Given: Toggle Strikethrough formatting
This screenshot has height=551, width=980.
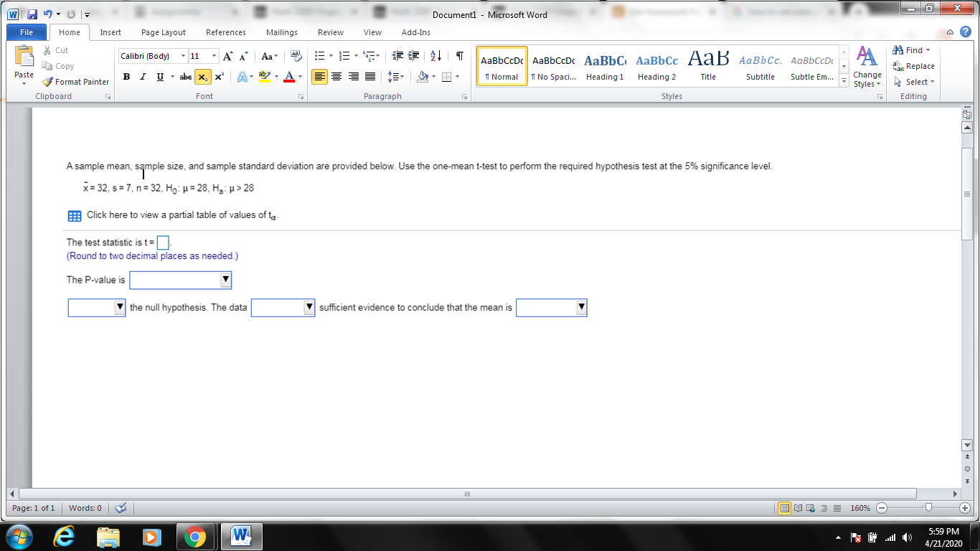Looking at the screenshot, I should tap(185, 76).
